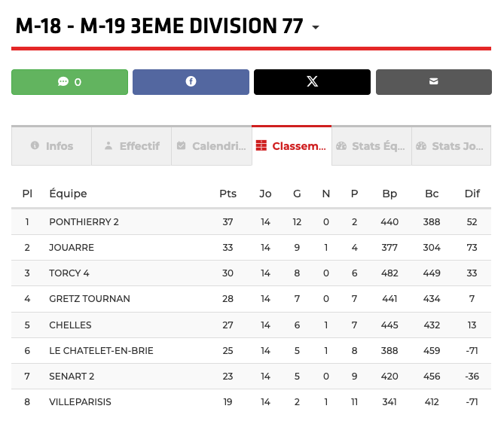Click the Infos tab info icon
The image size is (504, 421).
point(35,146)
